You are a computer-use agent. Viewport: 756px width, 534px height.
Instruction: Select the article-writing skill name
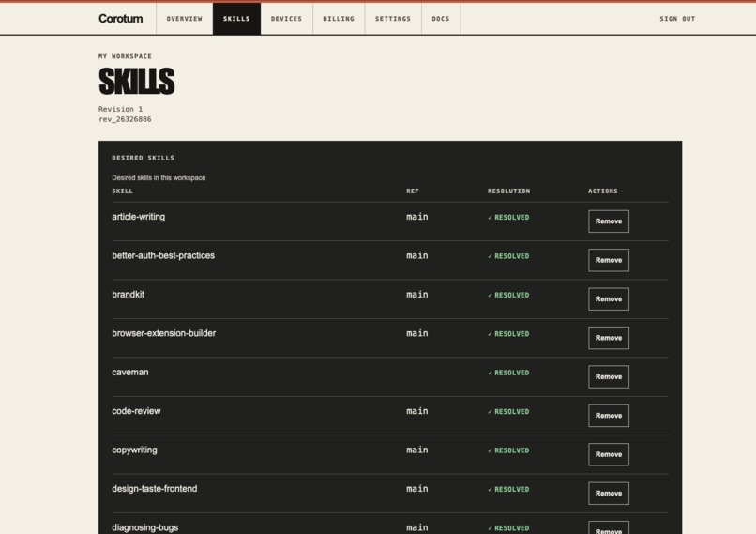pos(139,217)
